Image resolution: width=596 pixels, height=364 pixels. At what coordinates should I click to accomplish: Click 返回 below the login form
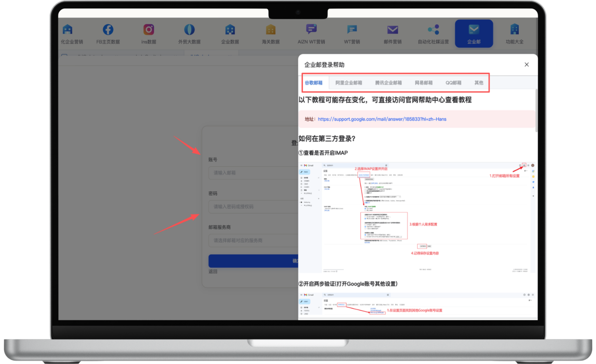tap(213, 272)
